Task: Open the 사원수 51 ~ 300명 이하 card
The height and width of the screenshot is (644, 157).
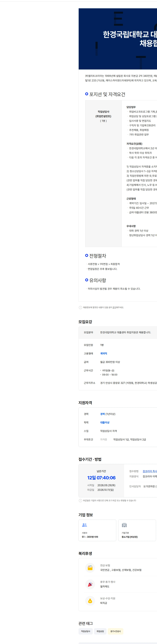Action: click(x=97, y=530)
